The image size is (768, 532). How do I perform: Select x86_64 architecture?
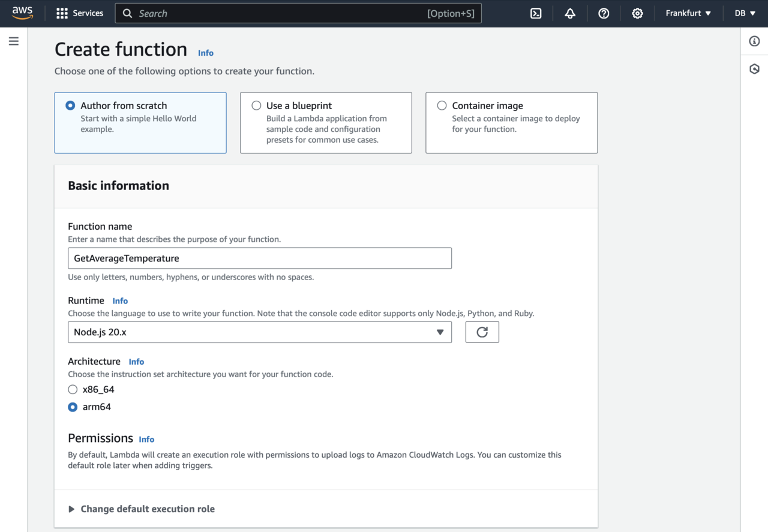point(73,390)
